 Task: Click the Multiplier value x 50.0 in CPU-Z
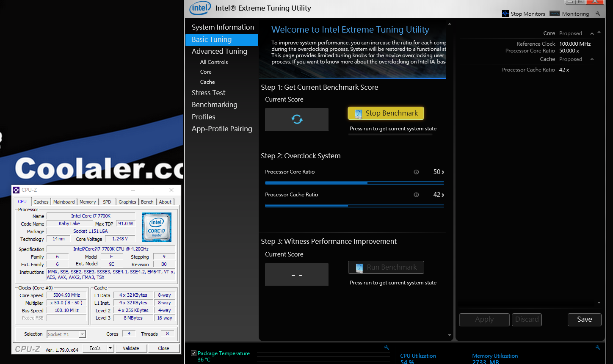66,303
